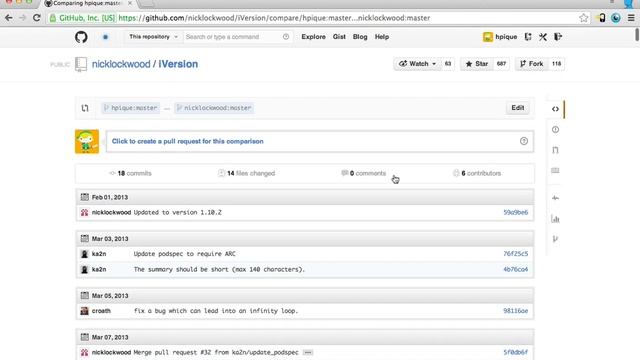Switch to the 14 files changed tab

coord(246,173)
